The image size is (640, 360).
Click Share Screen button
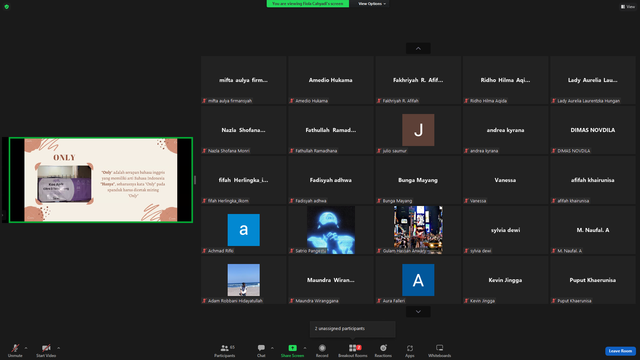click(x=292, y=351)
